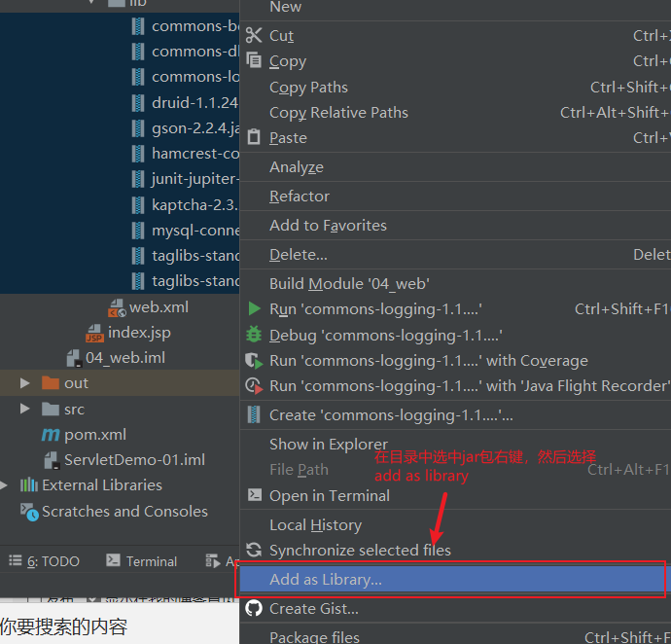Click the Run with Coverage shield icon
Viewport: 671px width, 644px height.
tap(254, 361)
